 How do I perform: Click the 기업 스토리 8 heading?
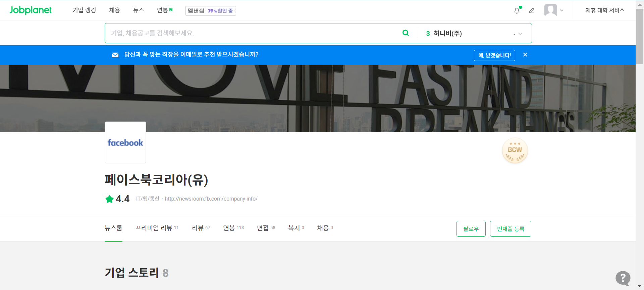pyautogui.click(x=137, y=273)
